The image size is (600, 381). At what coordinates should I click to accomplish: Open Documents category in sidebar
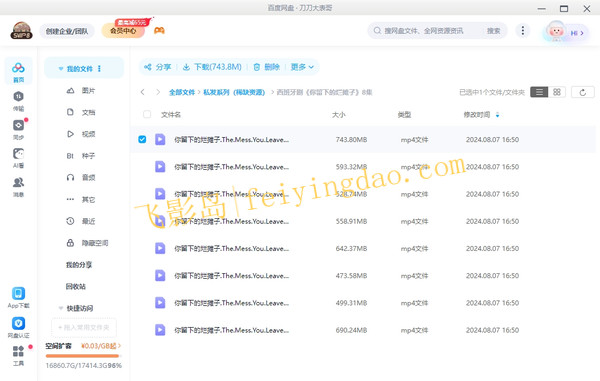click(x=81, y=112)
